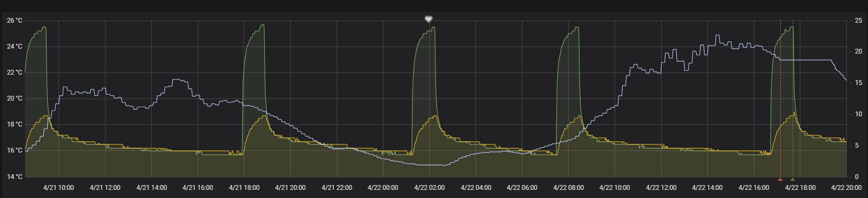Click the 4/22 08:00 time axis label

tap(569, 188)
